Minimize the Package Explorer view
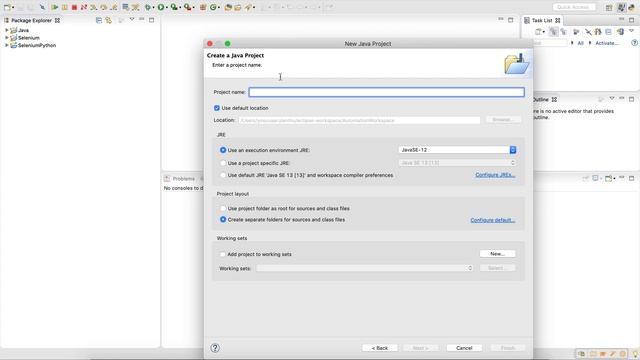The image size is (640, 360). pyautogui.click(x=142, y=20)
